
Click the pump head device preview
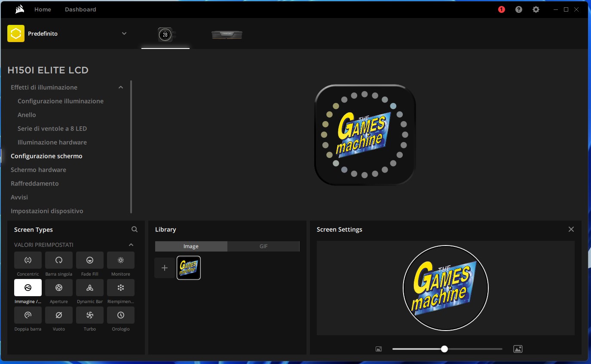pyautogui.click(x=365, y=135)
